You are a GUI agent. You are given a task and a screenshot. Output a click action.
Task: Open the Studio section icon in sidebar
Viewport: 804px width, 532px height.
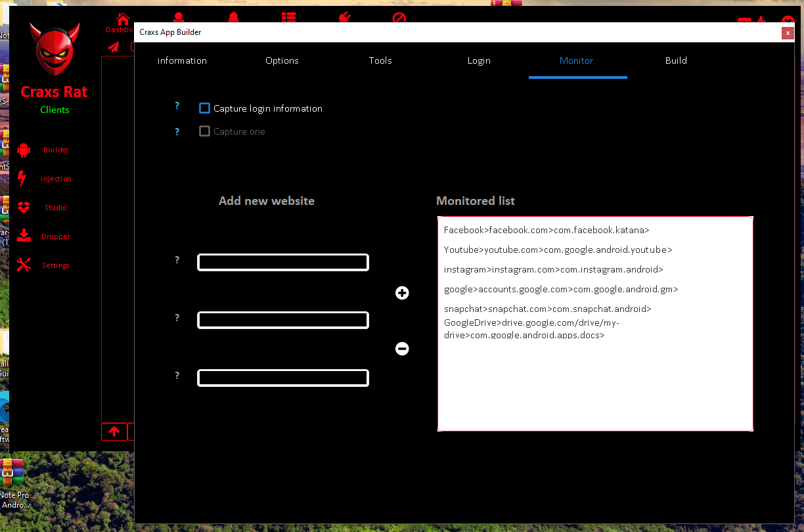click(x=24, y=208)
